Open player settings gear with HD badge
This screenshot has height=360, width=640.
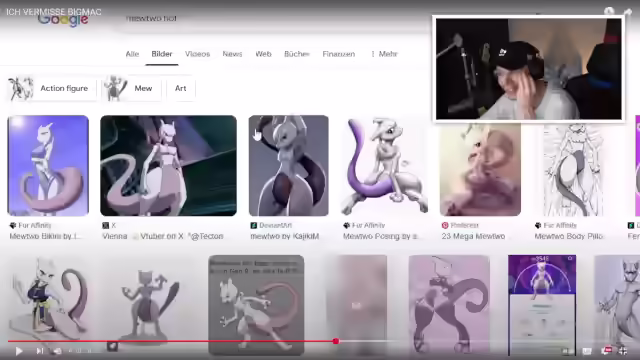(606, 351)
